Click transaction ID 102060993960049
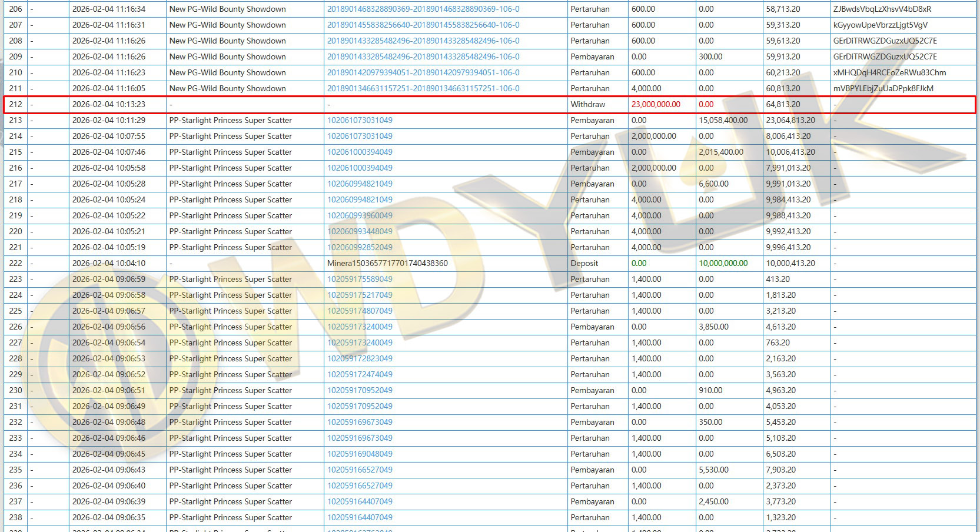Image resolution: width=980 pixels, height=532 pixels. tap(360, 216)
